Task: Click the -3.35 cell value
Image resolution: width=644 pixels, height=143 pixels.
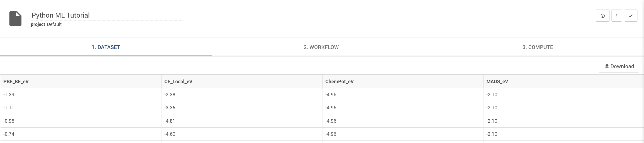Action: [x=170, y=108]
